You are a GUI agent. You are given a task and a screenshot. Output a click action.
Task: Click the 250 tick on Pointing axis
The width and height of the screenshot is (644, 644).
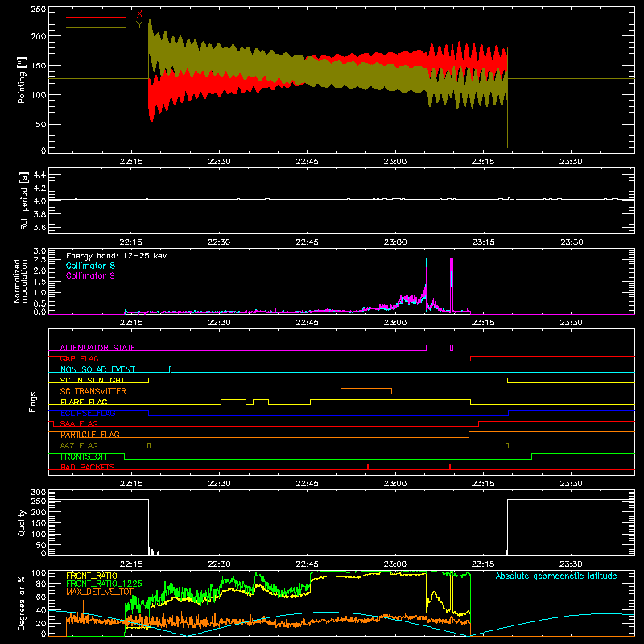click(x=39, y=10)
